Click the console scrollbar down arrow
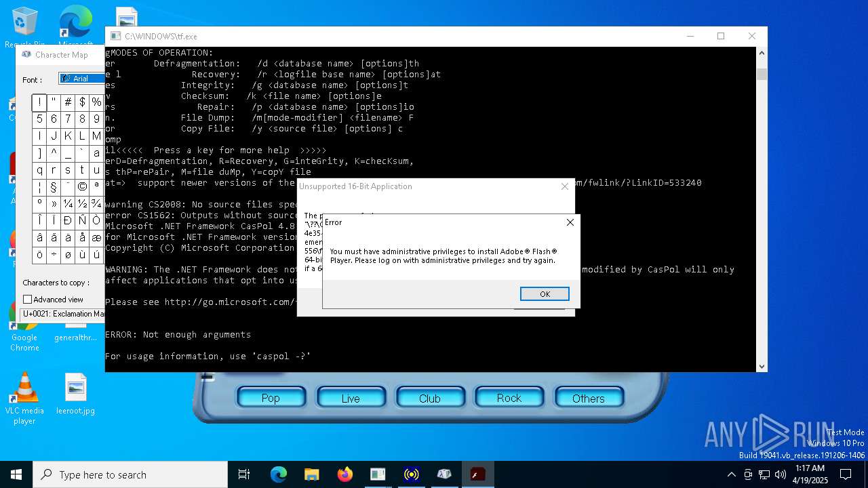The image size is (868, 488). [x=762, y=366]
